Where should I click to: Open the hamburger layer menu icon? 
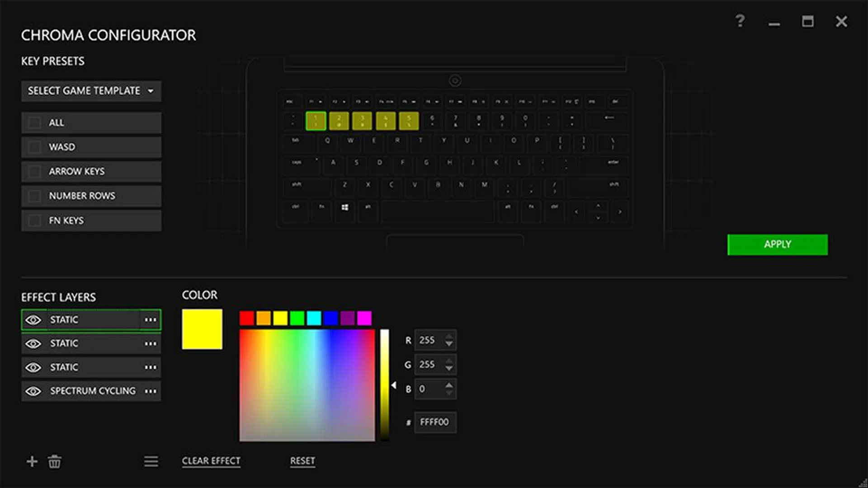click(x=151, y=461)
